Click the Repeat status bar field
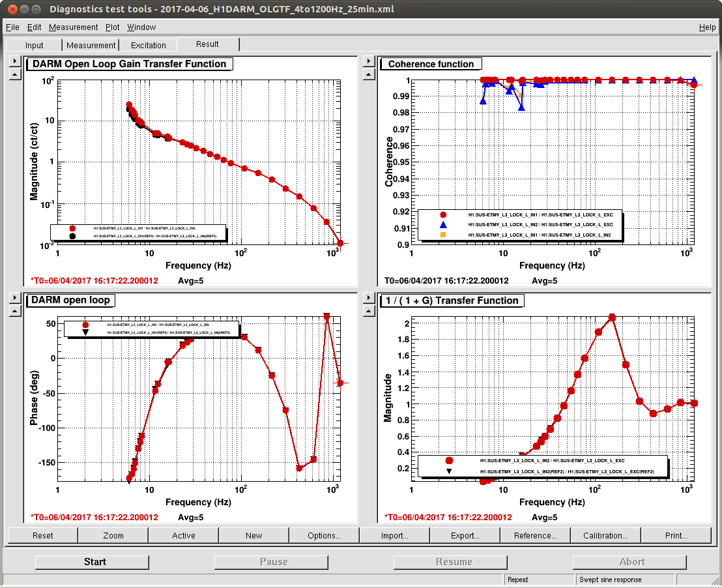The image size is (722, 588). tap(539, 580)
